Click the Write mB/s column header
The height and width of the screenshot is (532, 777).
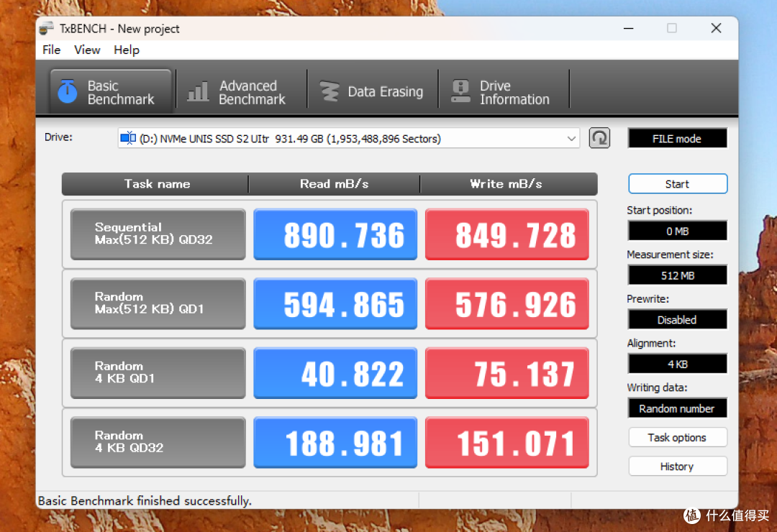508,184
